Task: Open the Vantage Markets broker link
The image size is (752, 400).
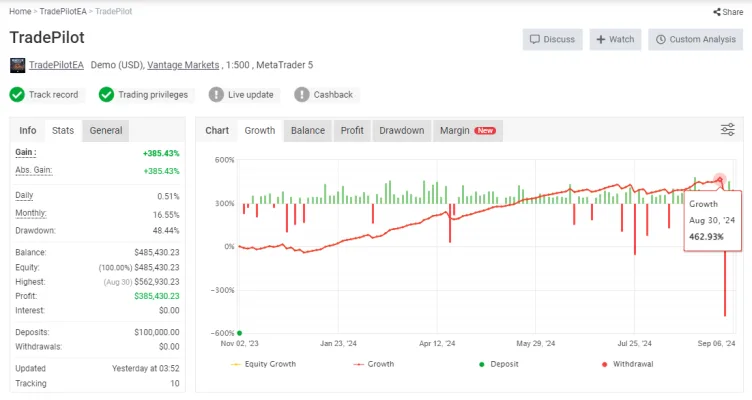Action: [x=183, y=65]
